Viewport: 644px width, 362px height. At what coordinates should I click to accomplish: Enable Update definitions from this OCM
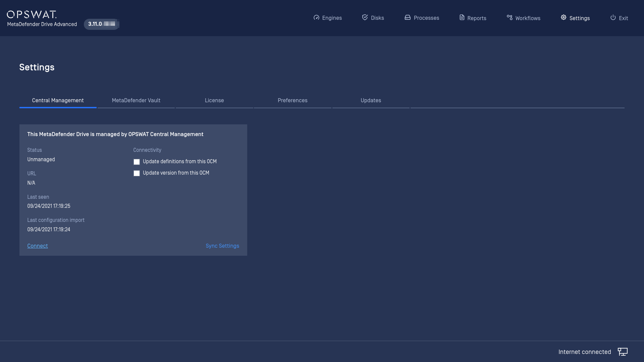point(137,162)
